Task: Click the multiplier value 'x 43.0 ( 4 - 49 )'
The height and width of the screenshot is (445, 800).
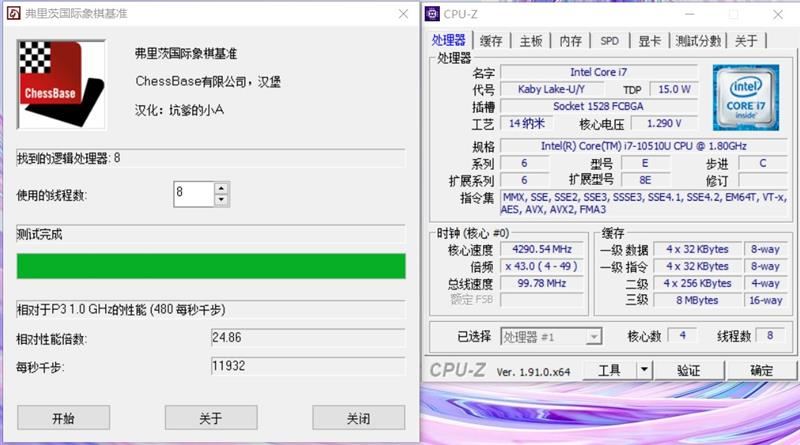Action: (542, 266)
